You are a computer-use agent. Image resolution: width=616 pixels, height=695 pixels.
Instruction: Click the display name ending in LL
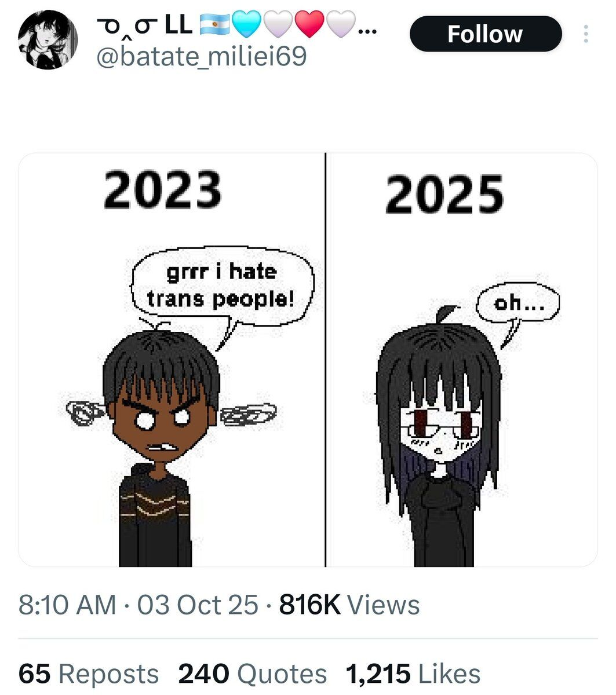145,24
